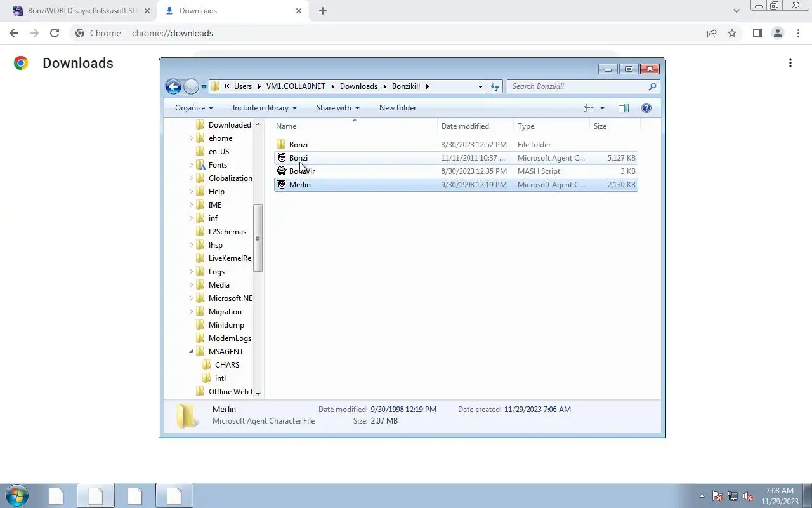812x508 pixels.
Task: Select the CHARS folder in tree
Action: pyautogui.click(x=227, y=365)
